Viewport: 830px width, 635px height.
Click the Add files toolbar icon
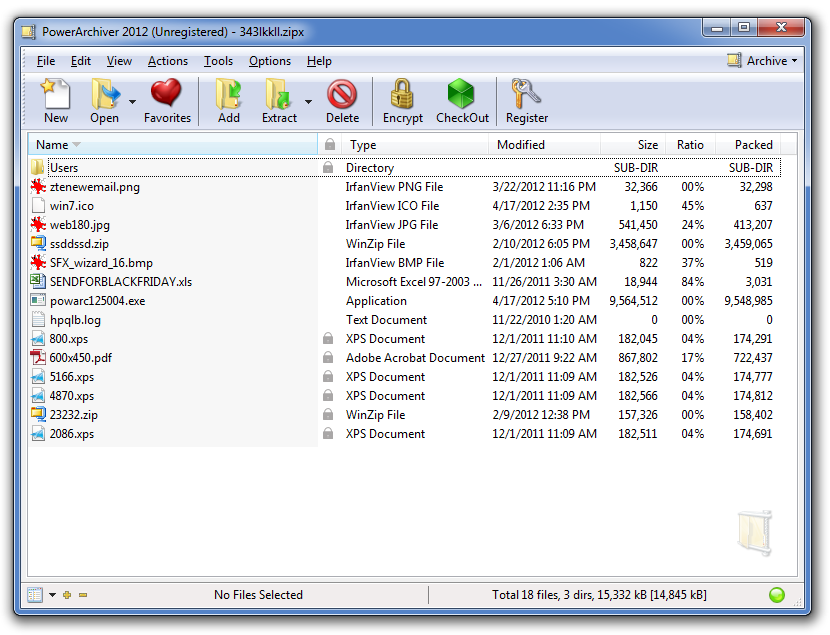(229, 94)
